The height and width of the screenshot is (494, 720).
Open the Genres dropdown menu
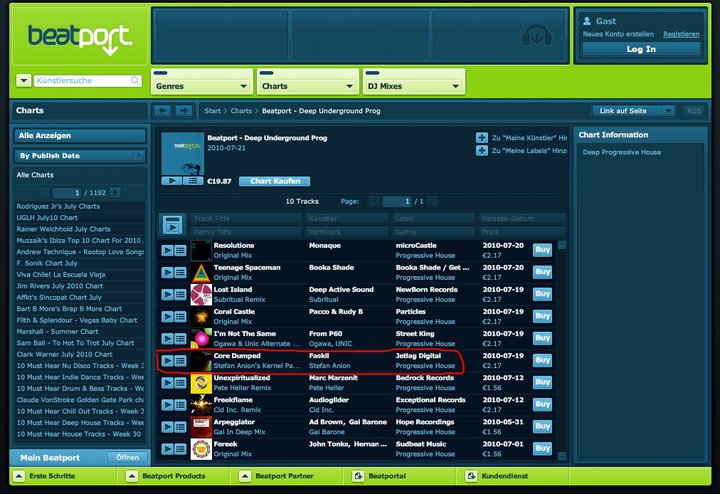pos(199,86)
